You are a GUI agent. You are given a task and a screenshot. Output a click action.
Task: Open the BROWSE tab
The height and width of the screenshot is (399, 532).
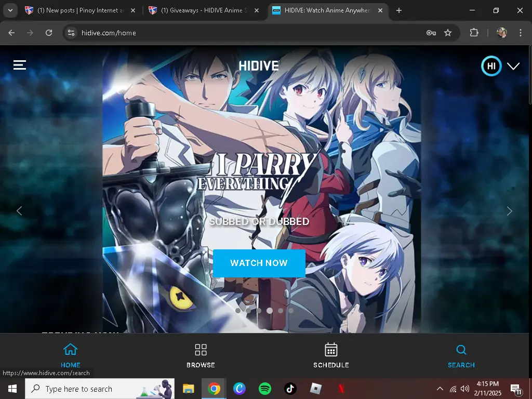201,355
